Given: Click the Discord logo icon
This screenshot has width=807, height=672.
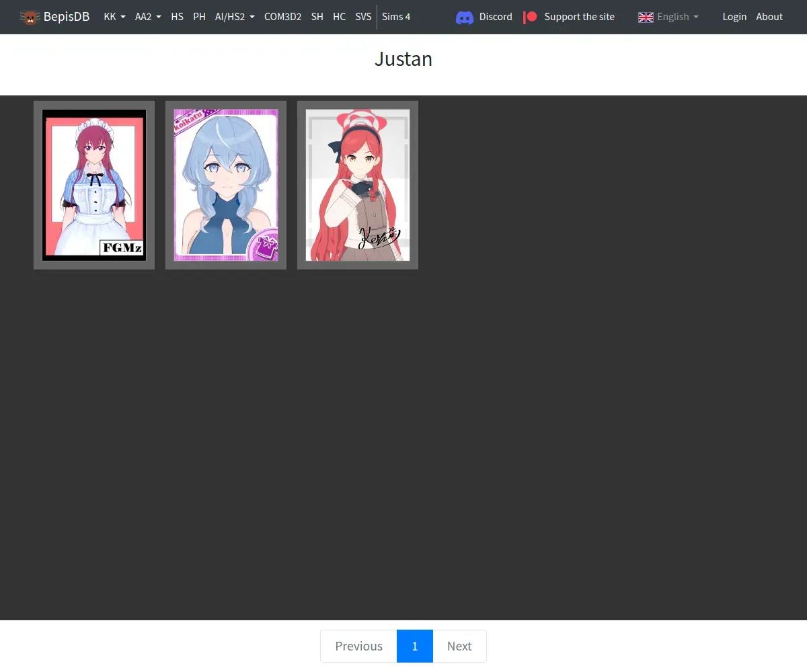Looking at the screenshot, I should 465,17.
